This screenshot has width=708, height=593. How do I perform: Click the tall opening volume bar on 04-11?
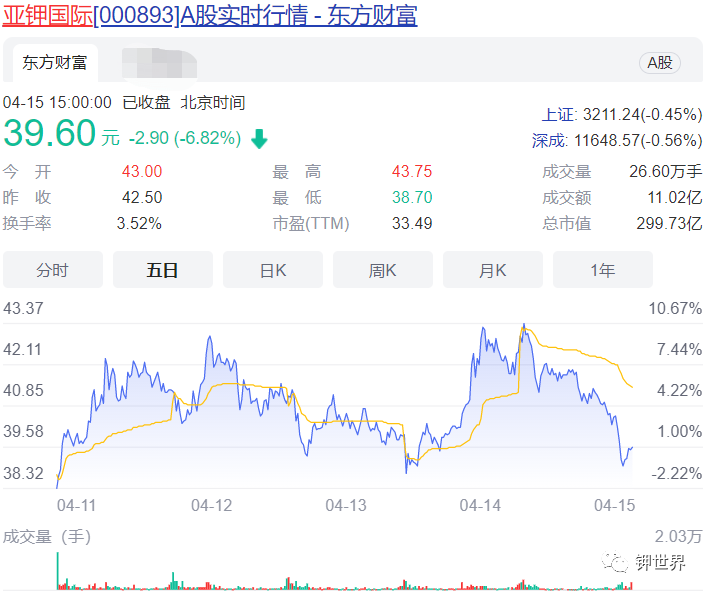coord(58,571)
